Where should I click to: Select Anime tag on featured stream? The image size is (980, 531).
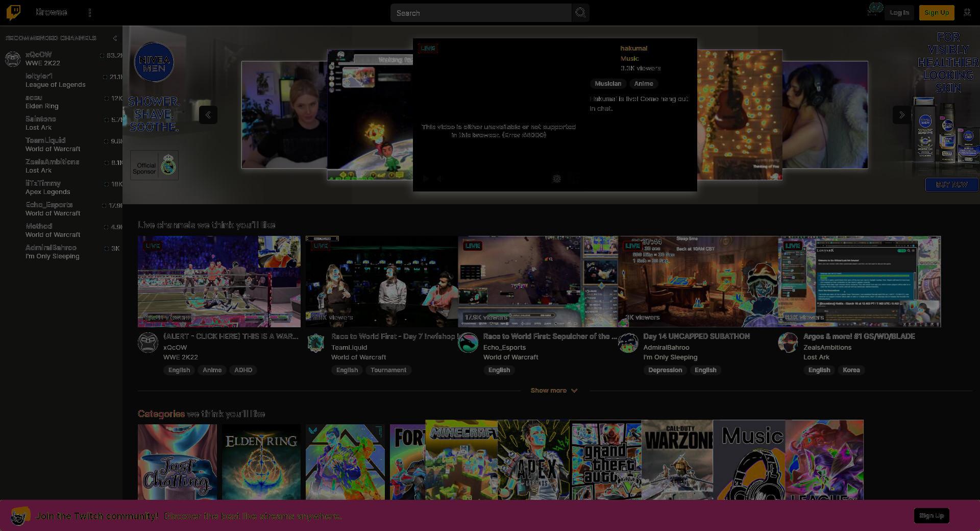pos(644,84)
